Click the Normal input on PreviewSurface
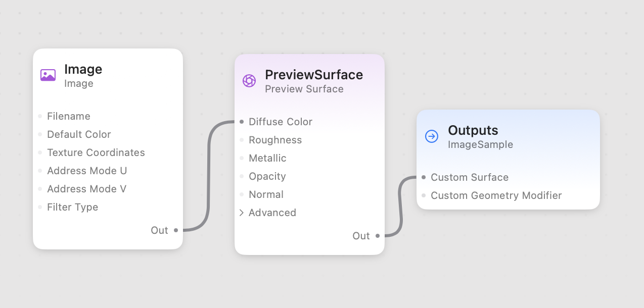This screenshot has height=308, width=644. [266, 194]
